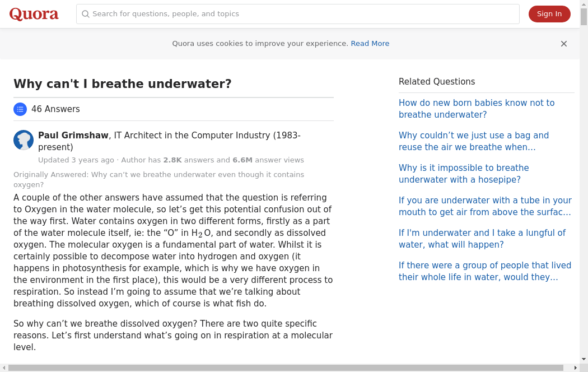Click the blue answers list icon
Image resolution: width=588 pixels, height=372 pixels.
[x=20, y=109]
